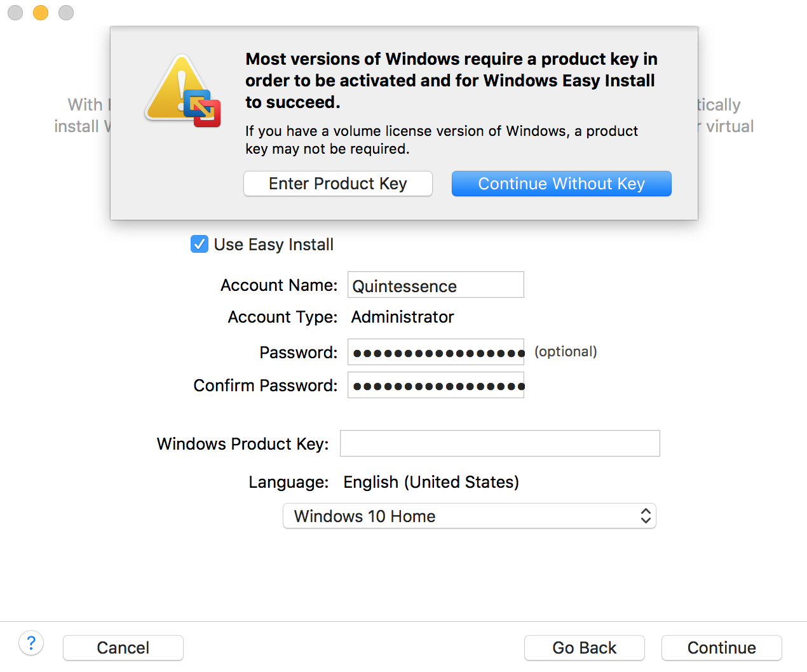The image size is (807, 672).
Task: Click the English (United States) language value
Action: [431, 482]
